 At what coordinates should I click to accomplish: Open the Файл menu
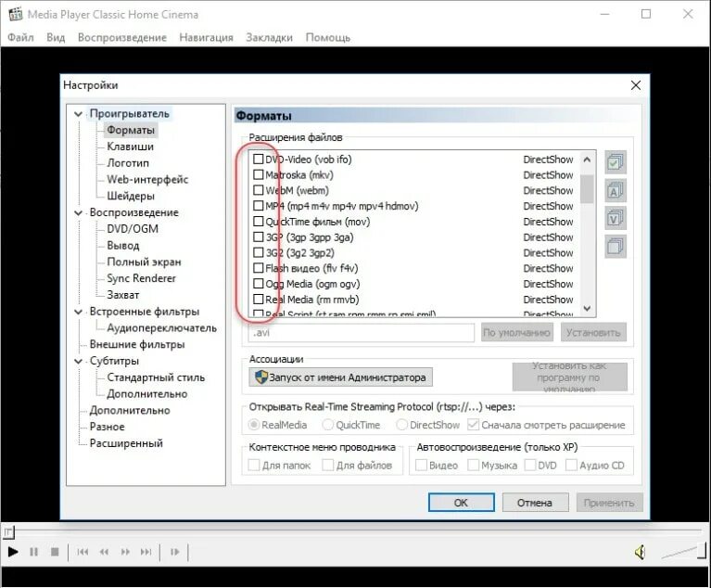20,37
